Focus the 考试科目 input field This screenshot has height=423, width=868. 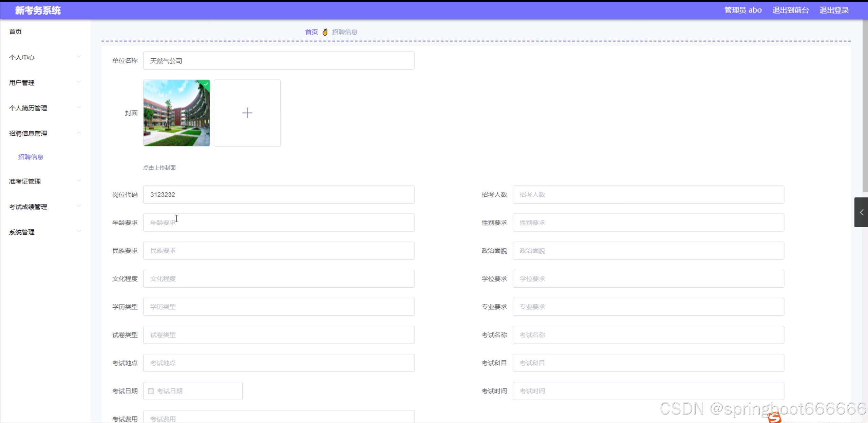click(x=648, y=363)
